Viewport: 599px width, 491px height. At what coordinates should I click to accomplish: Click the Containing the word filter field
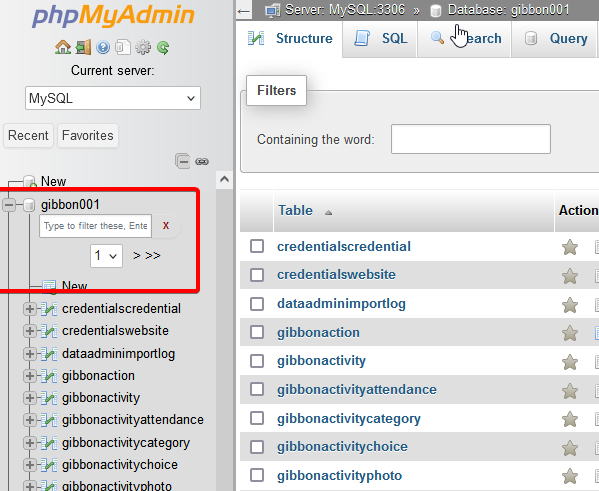point(471,139)
